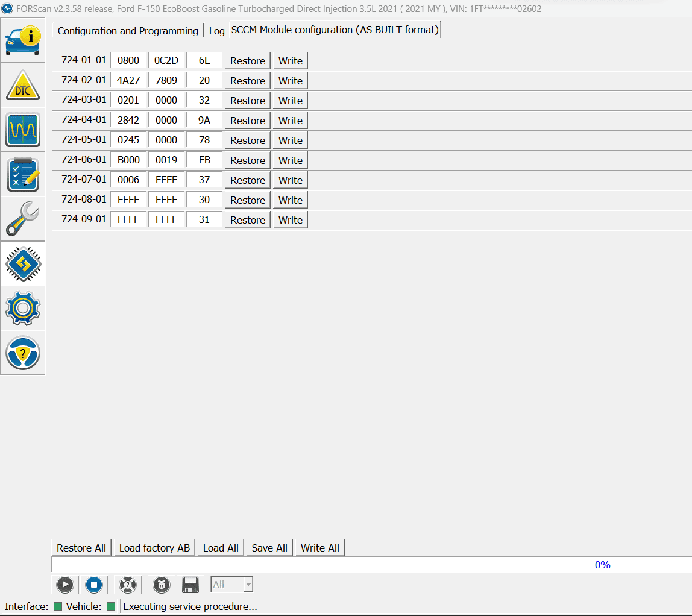
Task: Click Write for row 724-02-01
Action: coord(291,81)
